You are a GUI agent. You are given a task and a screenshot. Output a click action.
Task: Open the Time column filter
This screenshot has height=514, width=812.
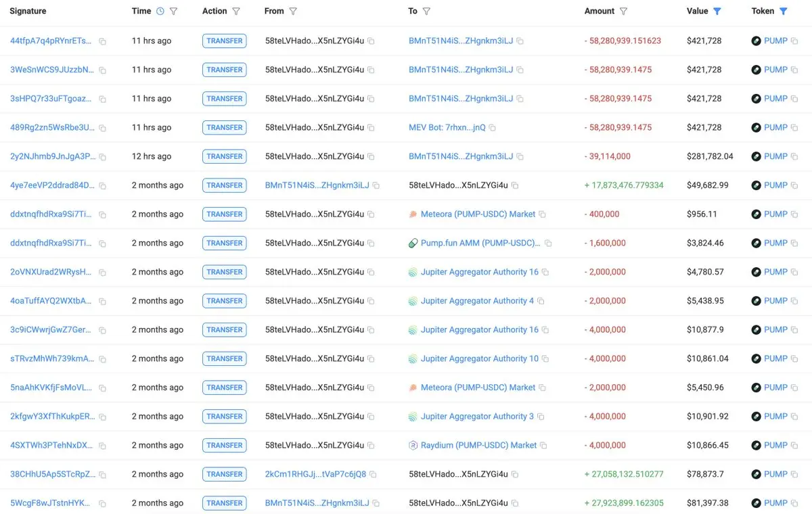pyautogui.click(x=173, y=11)
